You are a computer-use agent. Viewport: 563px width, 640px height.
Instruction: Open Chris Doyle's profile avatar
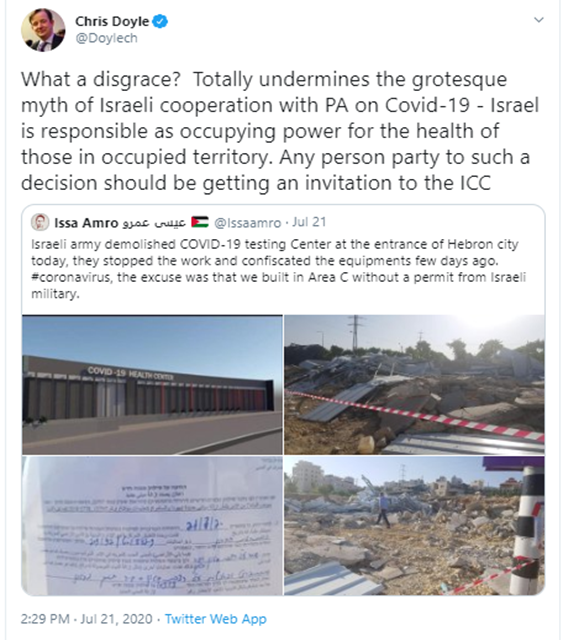[x=43, y=30]
